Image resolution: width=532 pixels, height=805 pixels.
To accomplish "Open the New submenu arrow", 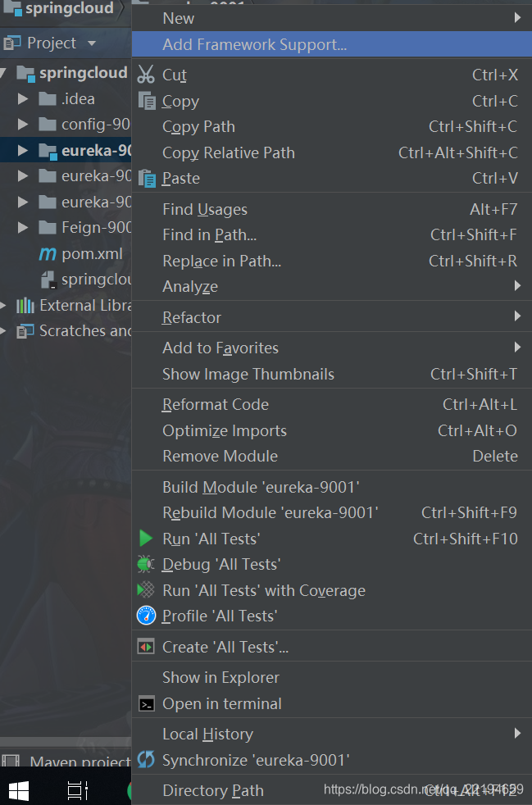I will pyautogui.click(x=517, y=18).
